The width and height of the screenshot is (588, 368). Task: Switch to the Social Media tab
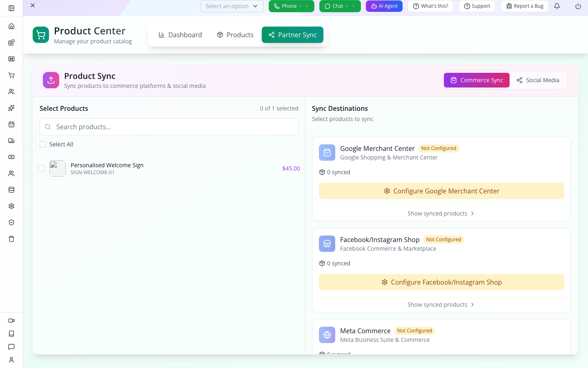coord(538,80)
